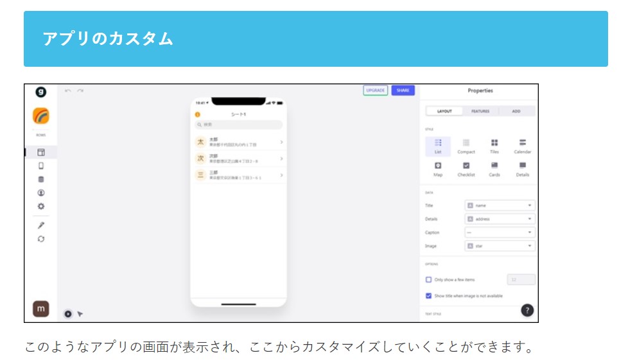Open the help question mark button
637x364 pixels.
(x=527, y=310)
